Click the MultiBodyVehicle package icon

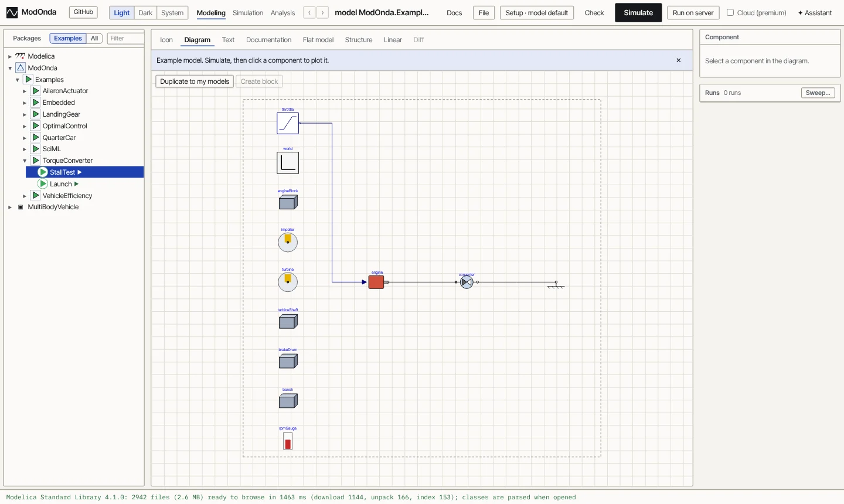(21, 207)
